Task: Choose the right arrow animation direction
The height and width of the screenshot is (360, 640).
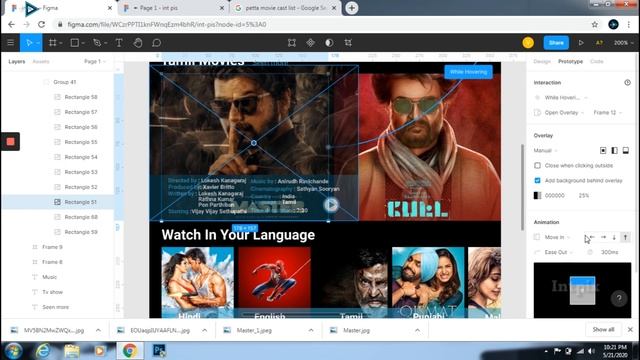Action: tap(603, 237)
